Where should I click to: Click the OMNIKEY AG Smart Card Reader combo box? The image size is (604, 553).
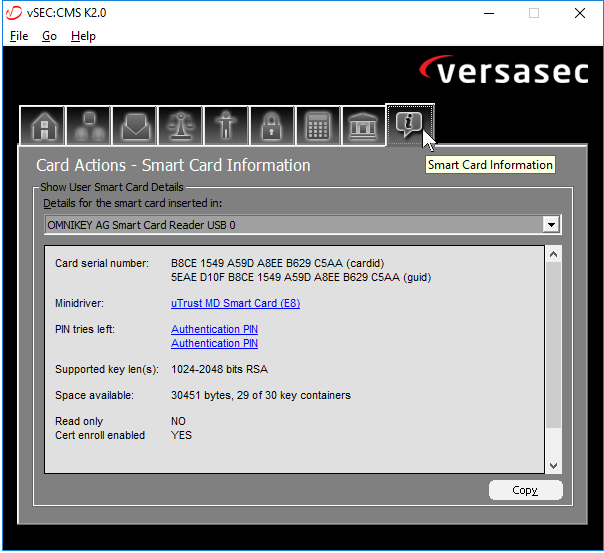pos(303,225)
